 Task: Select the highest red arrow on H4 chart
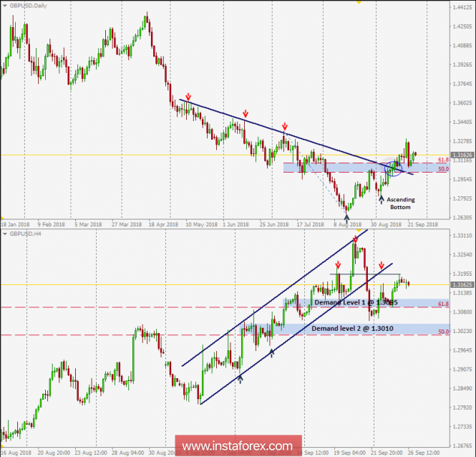(x=356, y=239)
